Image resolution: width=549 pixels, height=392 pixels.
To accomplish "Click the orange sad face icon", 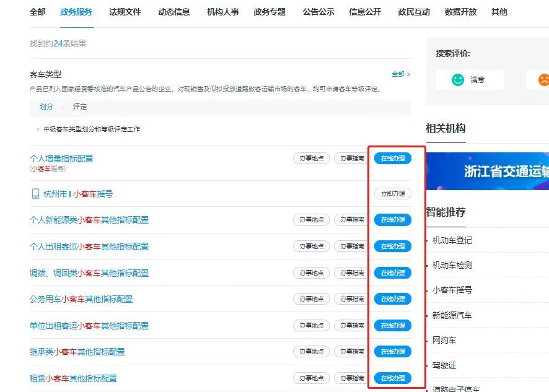I will tap(543, 80).
